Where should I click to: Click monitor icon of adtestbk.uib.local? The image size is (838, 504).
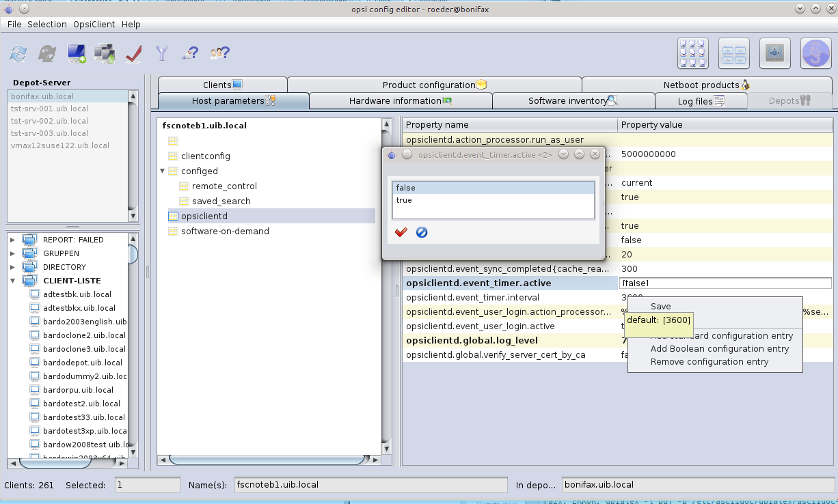click(35, 294)
